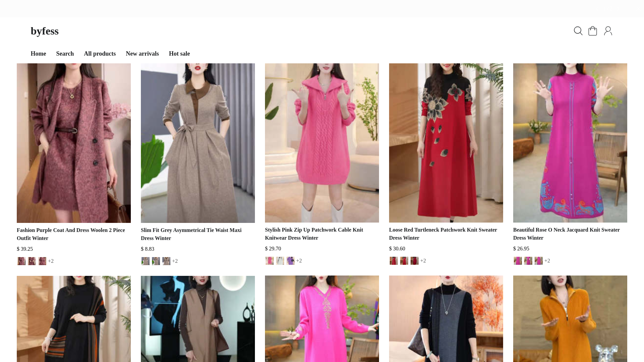Go to the Home menu item
644x362 pixels.
click(x=38, y=54)
